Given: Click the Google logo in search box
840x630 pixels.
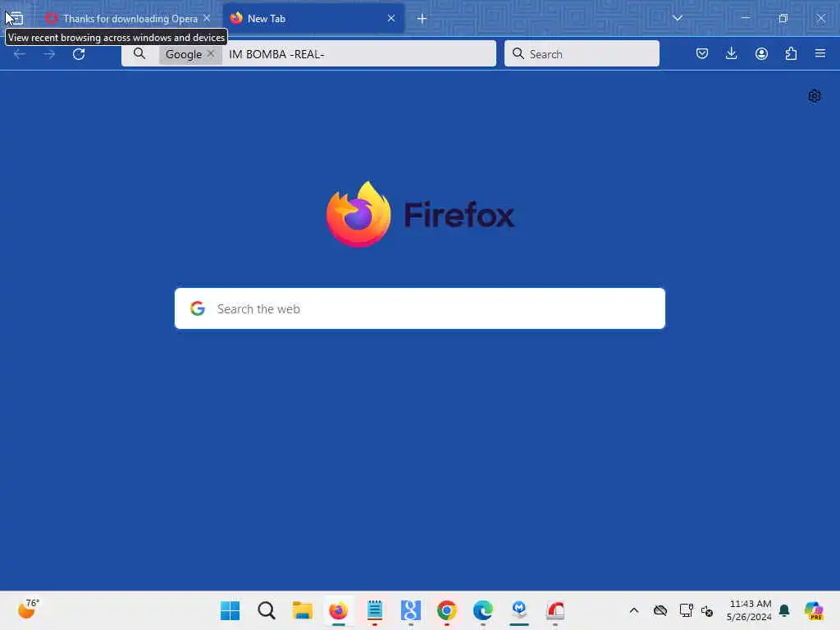Looking at the screenshot, I should [x=198, y=308].
